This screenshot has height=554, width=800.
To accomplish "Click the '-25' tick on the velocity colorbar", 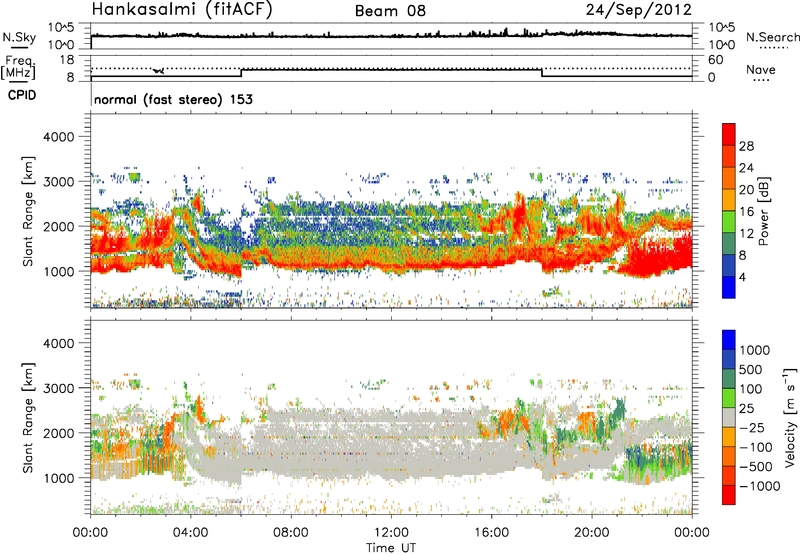I will (x=751, y=428).
